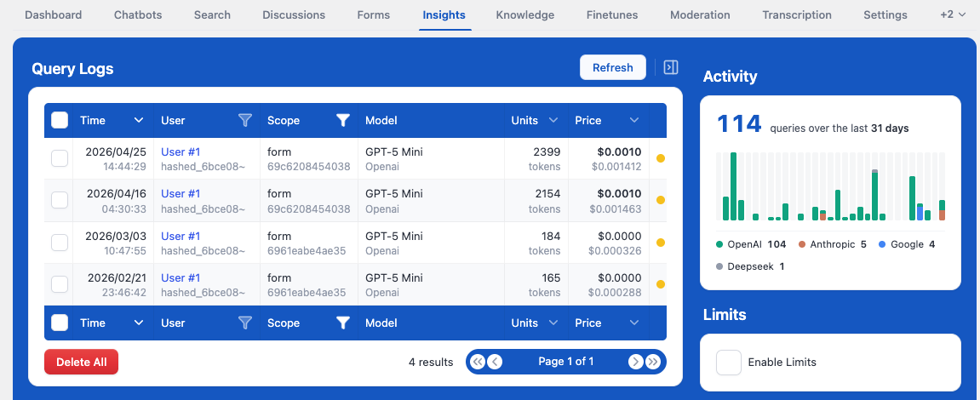Click the Delete All button
The image size is (980, 400).
point(81,362)
